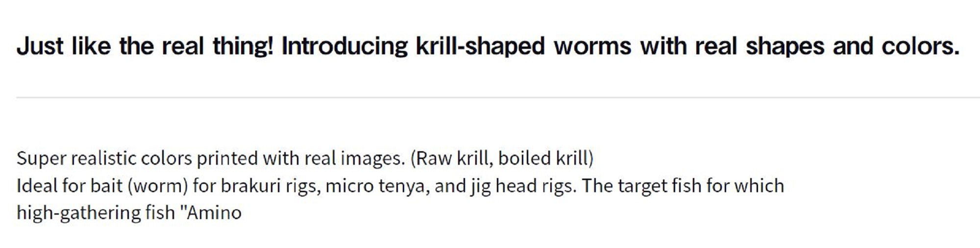Image resolution: width=980 pixels, height=248 pixels.
Task: Click the word "printed" in the first paragraph line
Action: [x=227, y=158]
